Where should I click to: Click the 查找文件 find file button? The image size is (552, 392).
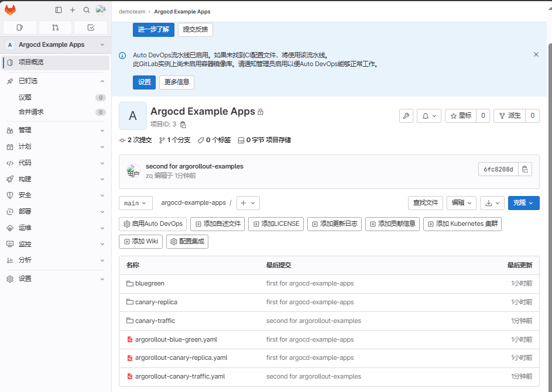click(426, 203)
